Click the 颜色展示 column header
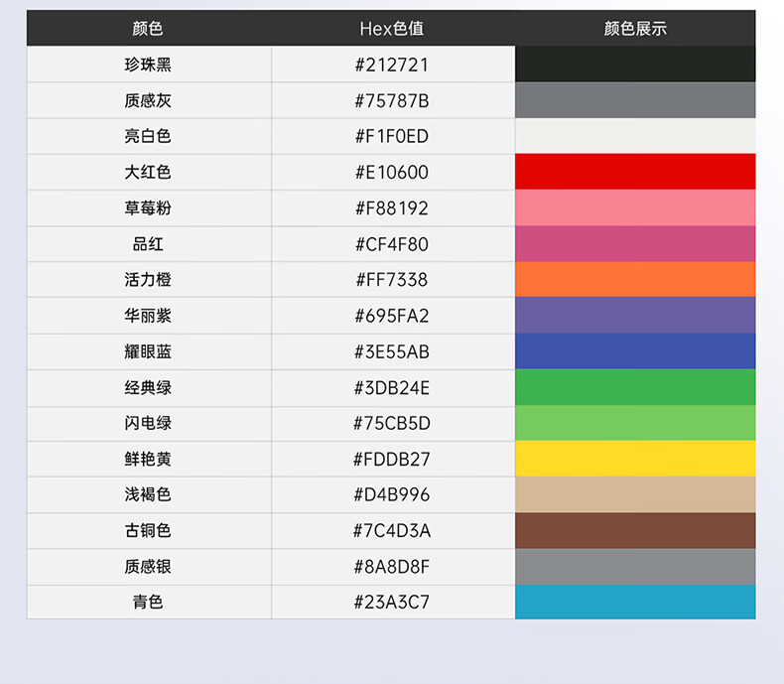 (x=635, y=29)
